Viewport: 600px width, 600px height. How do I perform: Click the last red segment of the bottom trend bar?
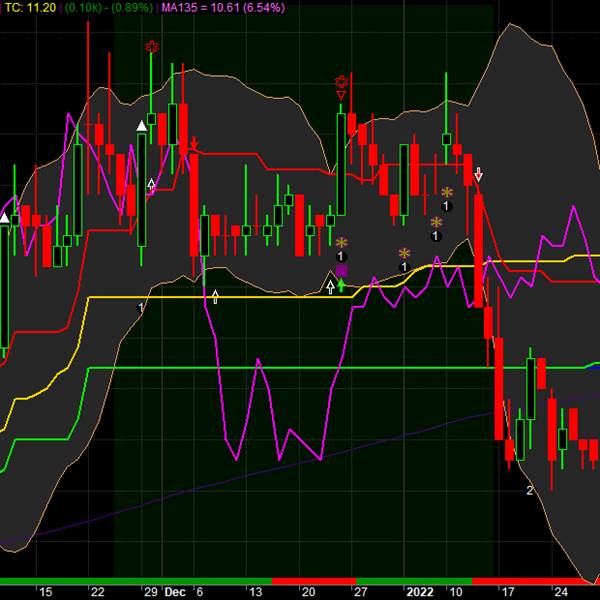tap(536, 581)
